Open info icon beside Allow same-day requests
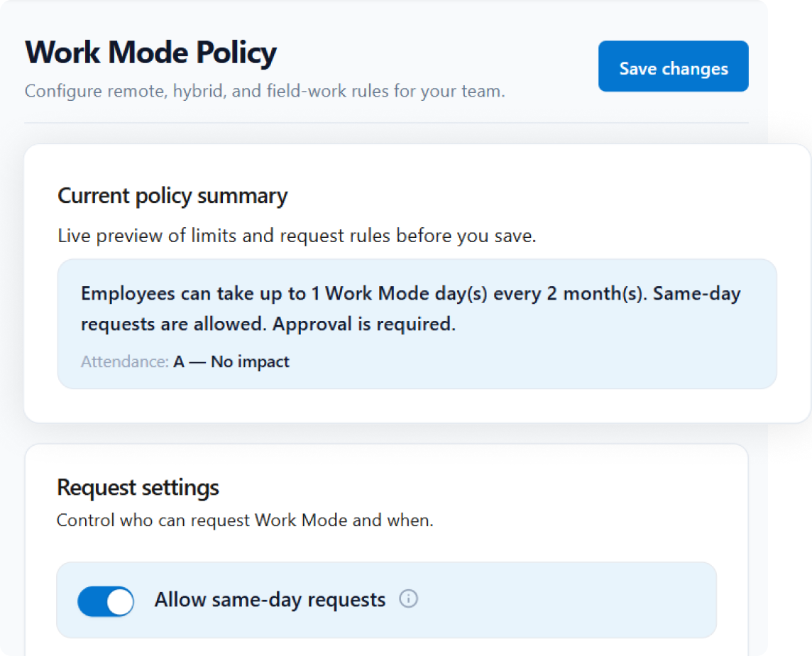This screenshot has height=656, width=812. coord(408,599)
